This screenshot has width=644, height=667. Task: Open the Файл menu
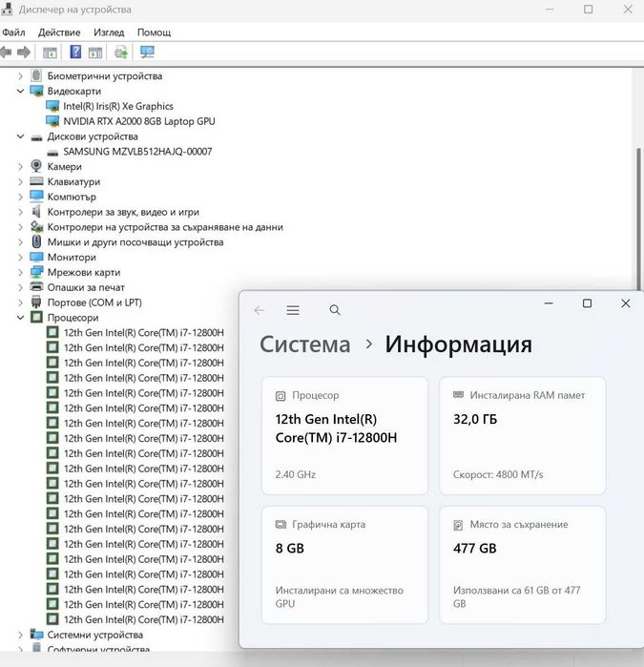click(x=13, y=32)
